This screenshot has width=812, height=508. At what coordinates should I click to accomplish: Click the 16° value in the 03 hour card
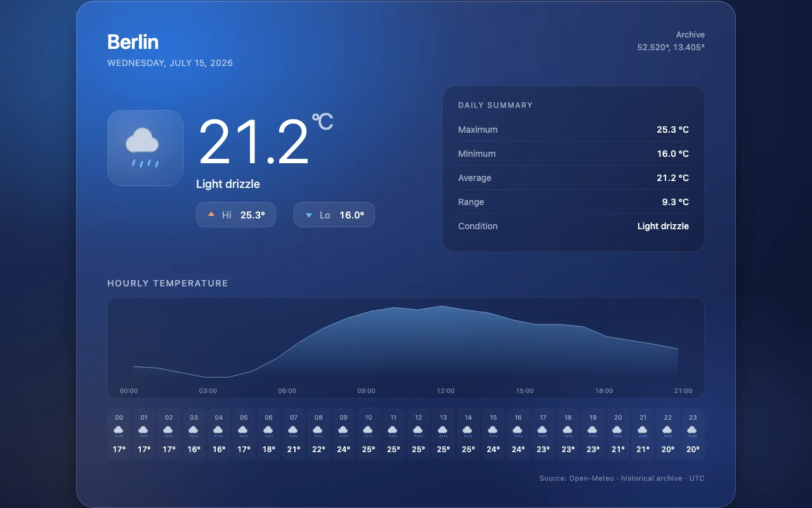[193, 450]
